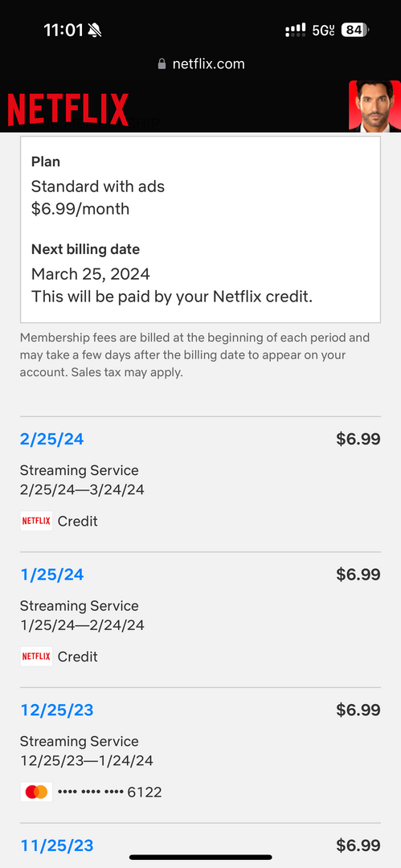Tap the March 25, 2024 billing date
Viewport: 401px width, 868px height.
coord(90,274)
